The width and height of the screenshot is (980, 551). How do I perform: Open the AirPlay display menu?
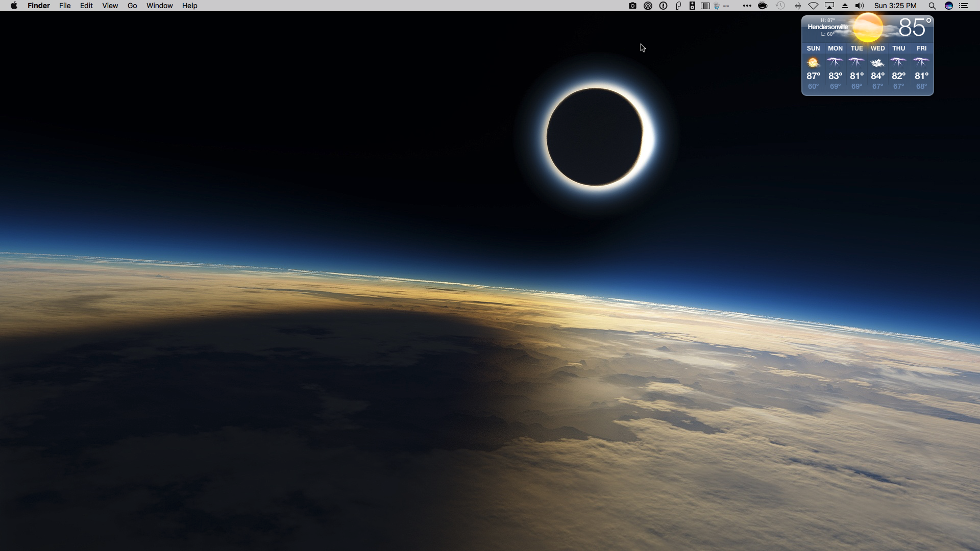point(829,6)
